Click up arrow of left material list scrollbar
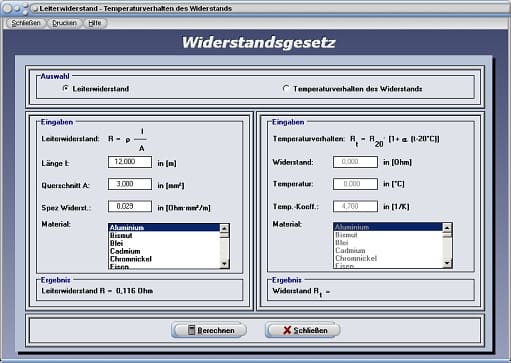 [x=224, y=228]
